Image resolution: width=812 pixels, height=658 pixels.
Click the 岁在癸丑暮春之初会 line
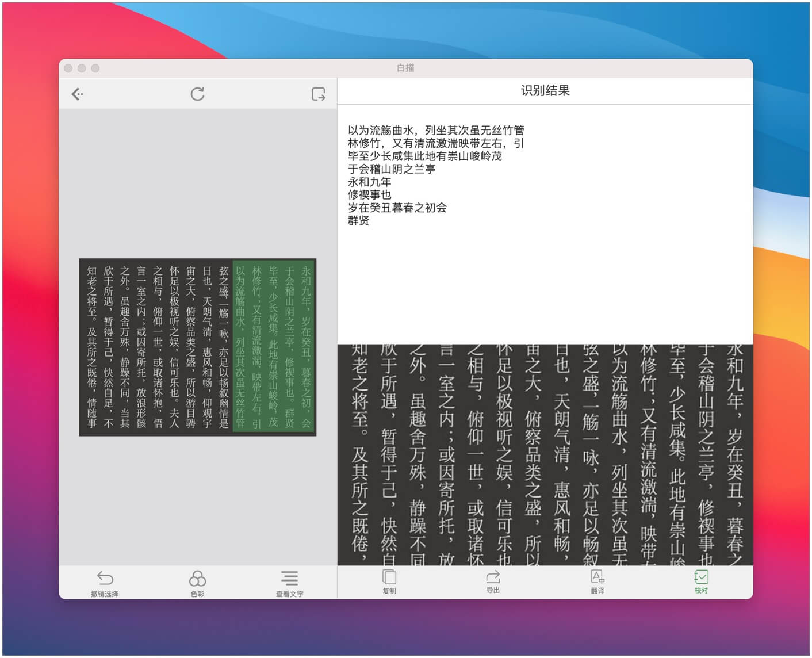(397, 208)
